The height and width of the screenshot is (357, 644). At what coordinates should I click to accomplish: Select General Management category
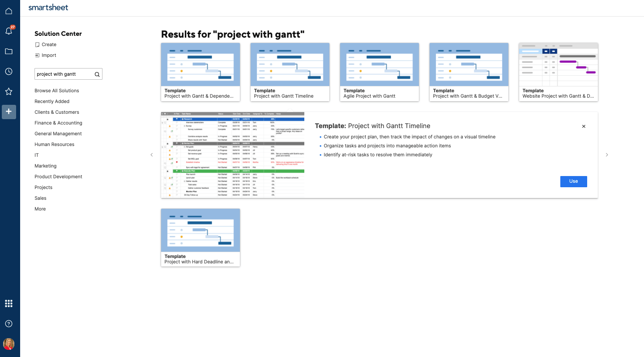pos(58,133)
